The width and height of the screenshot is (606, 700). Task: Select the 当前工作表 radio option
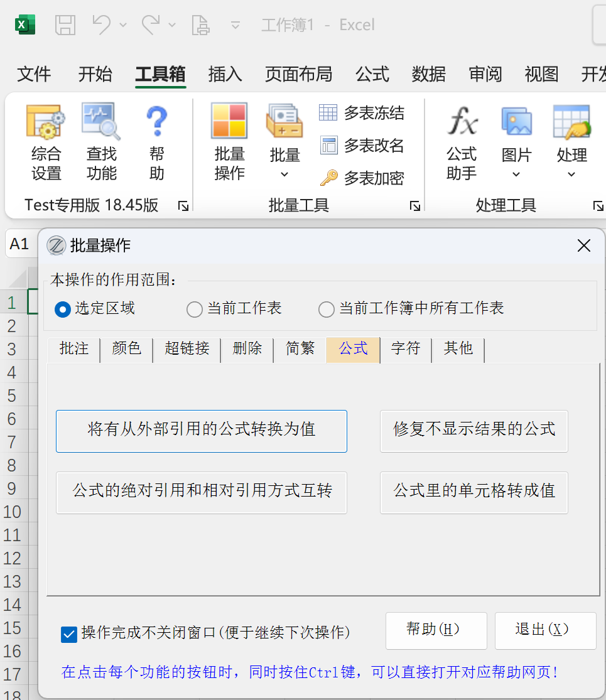[x=195, y=310]
